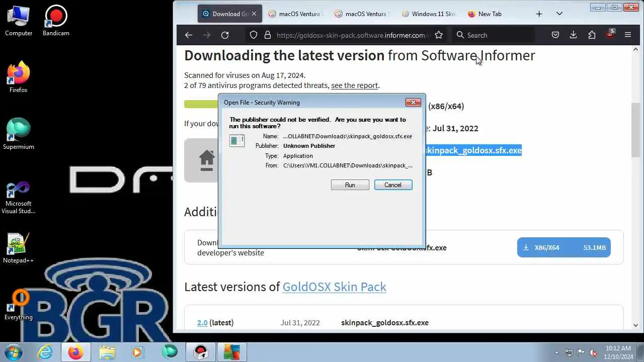Click the site padlock icon
644x362 pixels.
click(x=268, y=35)
